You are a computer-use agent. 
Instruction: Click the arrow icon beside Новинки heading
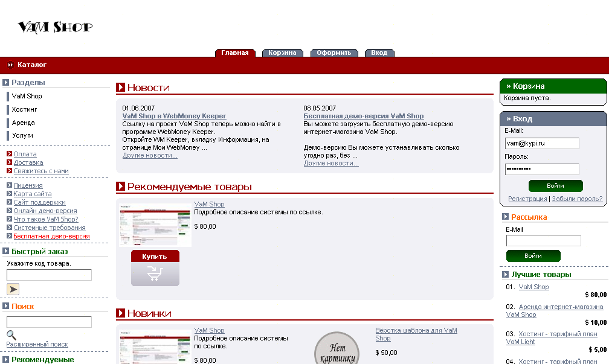point(120,313)
